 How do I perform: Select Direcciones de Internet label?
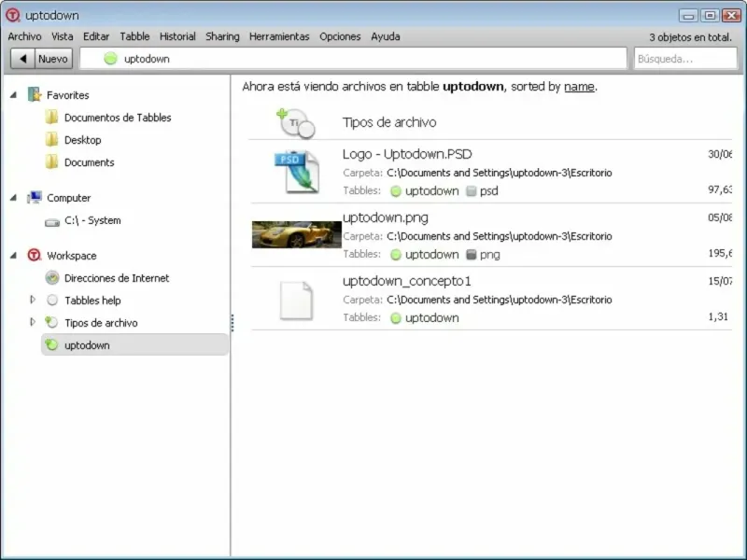(117, 277)
